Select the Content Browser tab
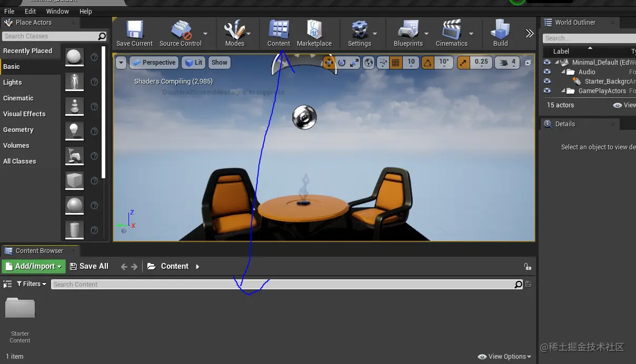Screen dimensions: 636x364 [39, 251]
